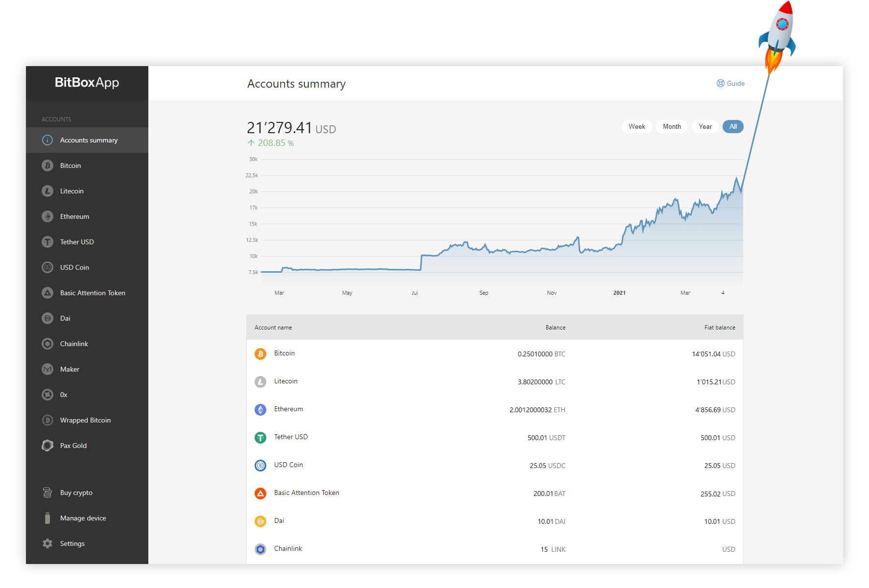Switch the chart range to Month
869x588 pixels.
[672, 126]
